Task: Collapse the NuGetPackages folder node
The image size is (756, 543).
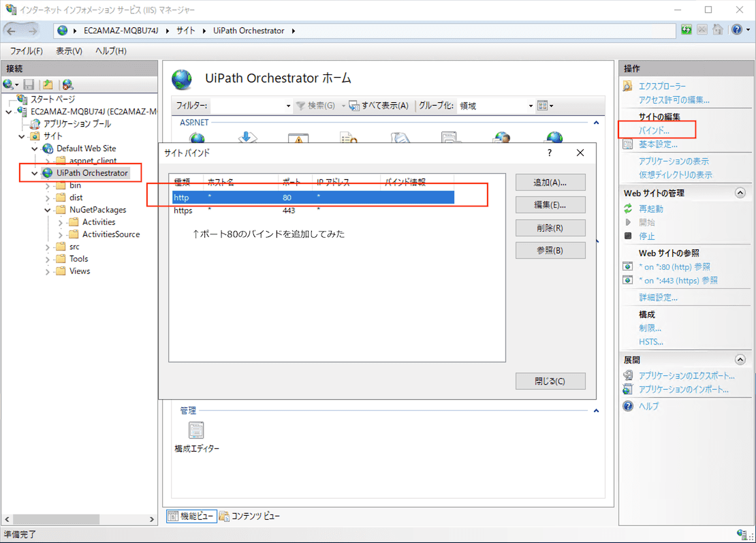Action: [x=47, y=210]
